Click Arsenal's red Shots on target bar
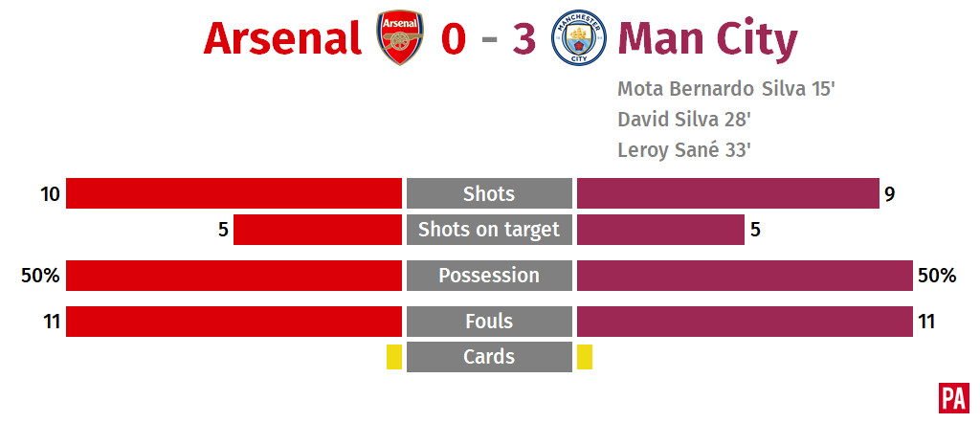Image resolution: width=980 pixels, height=423 pixels. (x=318, y=230)
